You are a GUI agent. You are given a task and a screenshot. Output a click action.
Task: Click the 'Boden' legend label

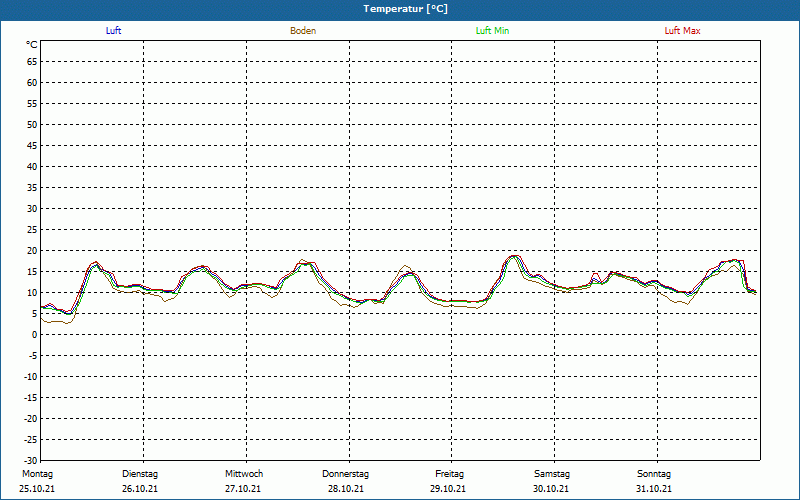click(x=303, y=31)
